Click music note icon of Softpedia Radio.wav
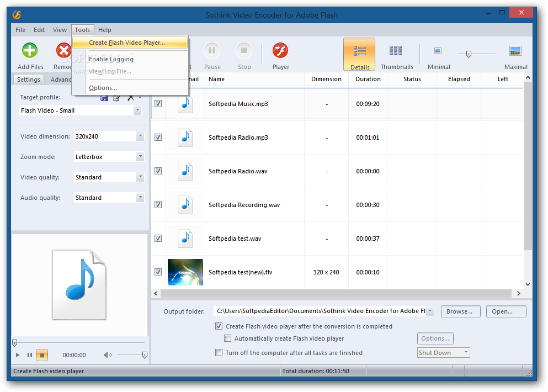 click(185, 171)
